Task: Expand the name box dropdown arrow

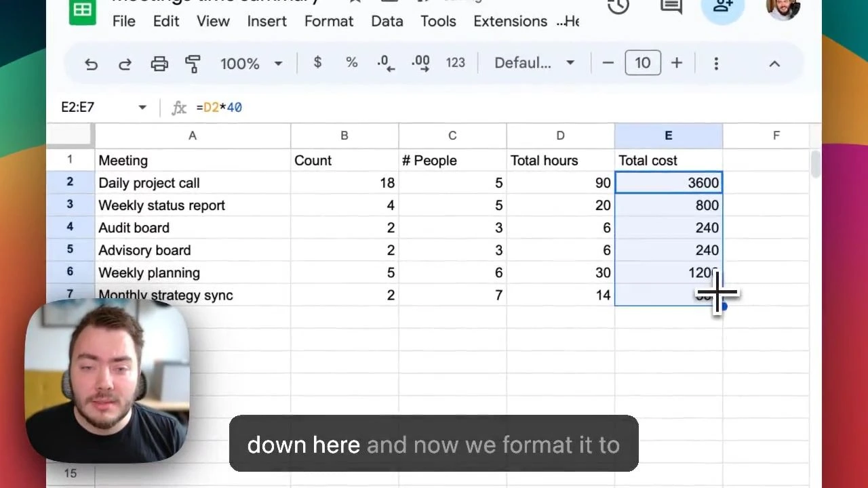Action: (142, 107)
